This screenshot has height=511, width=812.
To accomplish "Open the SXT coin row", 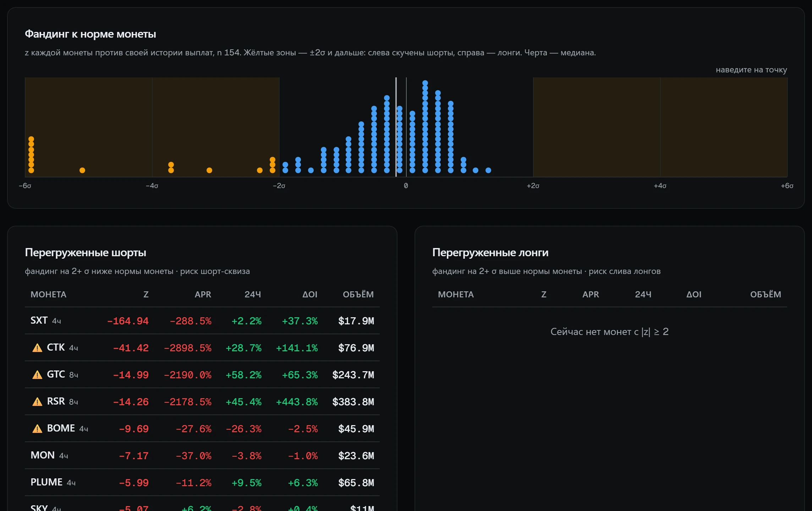I will tap(202, 321).
